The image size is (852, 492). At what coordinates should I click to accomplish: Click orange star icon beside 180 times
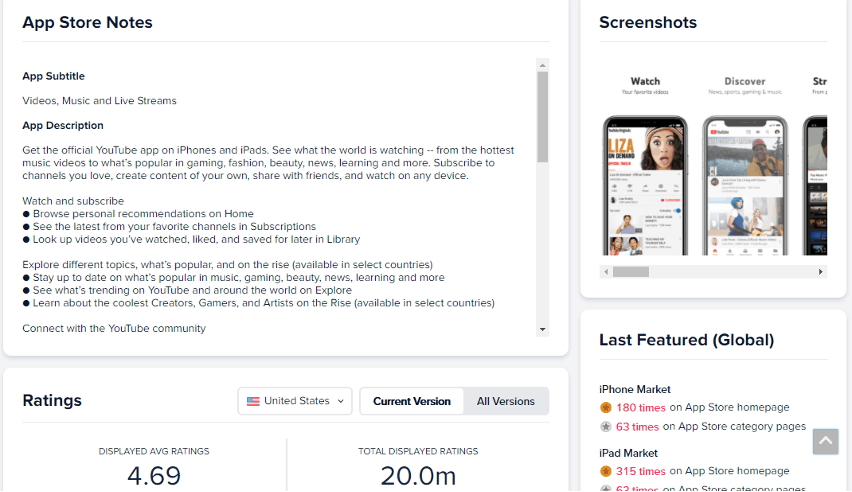pos(606,408)
